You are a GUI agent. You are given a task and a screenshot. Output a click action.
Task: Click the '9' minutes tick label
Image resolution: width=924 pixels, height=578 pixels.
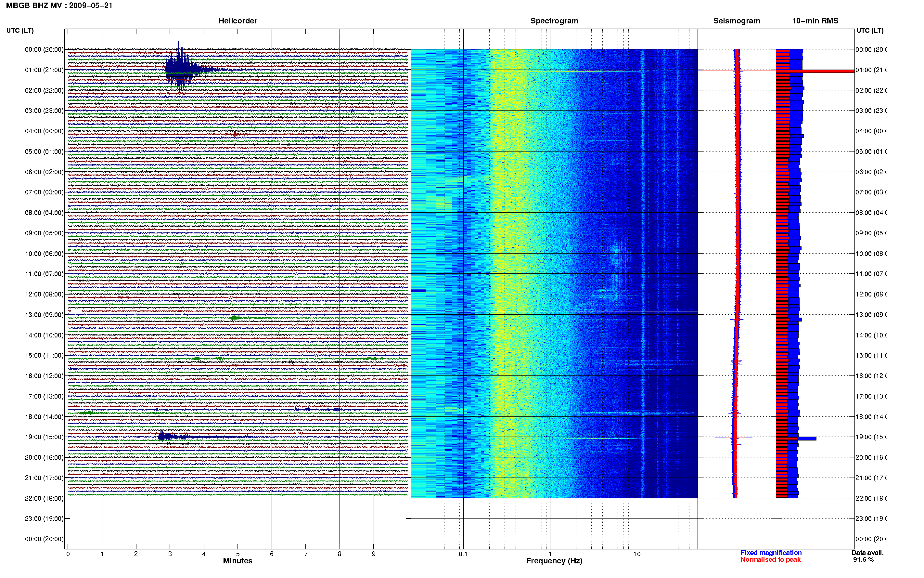(x=374, y=554)
